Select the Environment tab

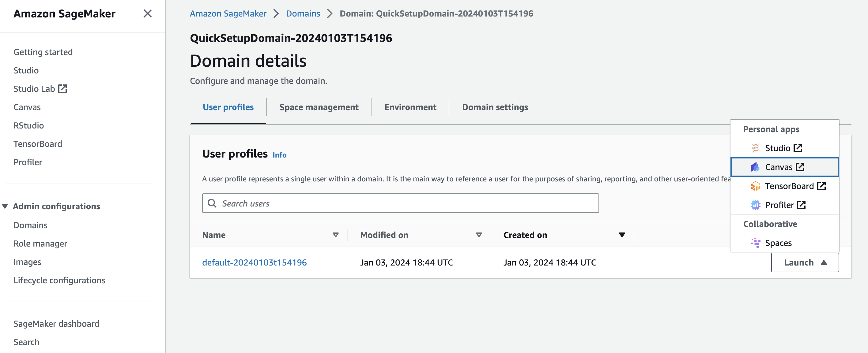click(x=410, y=107)
